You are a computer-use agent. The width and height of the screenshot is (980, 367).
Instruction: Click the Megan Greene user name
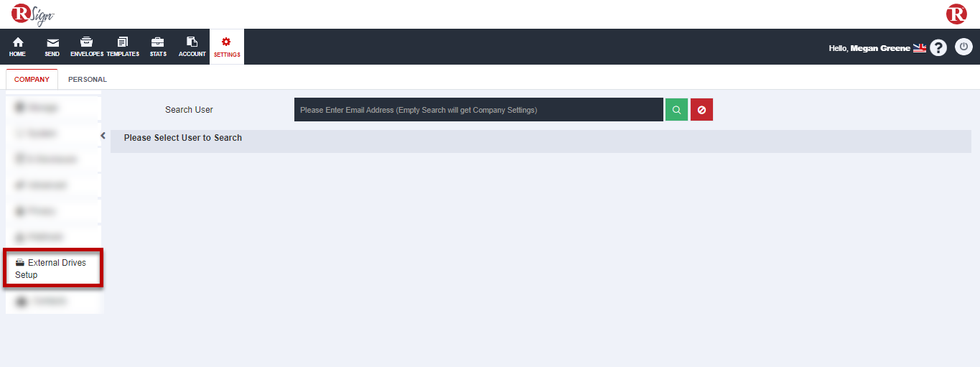pos(879,48)
